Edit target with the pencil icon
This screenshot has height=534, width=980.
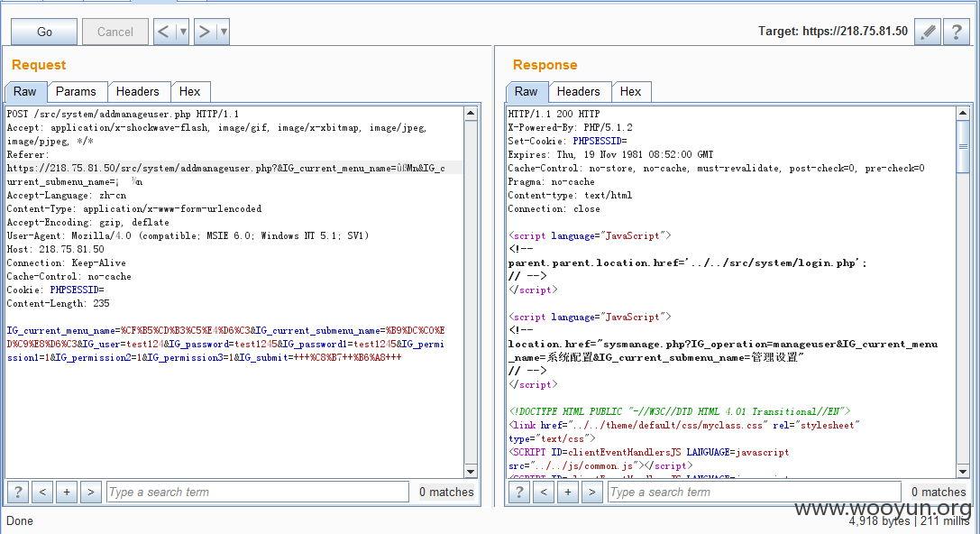928,32
